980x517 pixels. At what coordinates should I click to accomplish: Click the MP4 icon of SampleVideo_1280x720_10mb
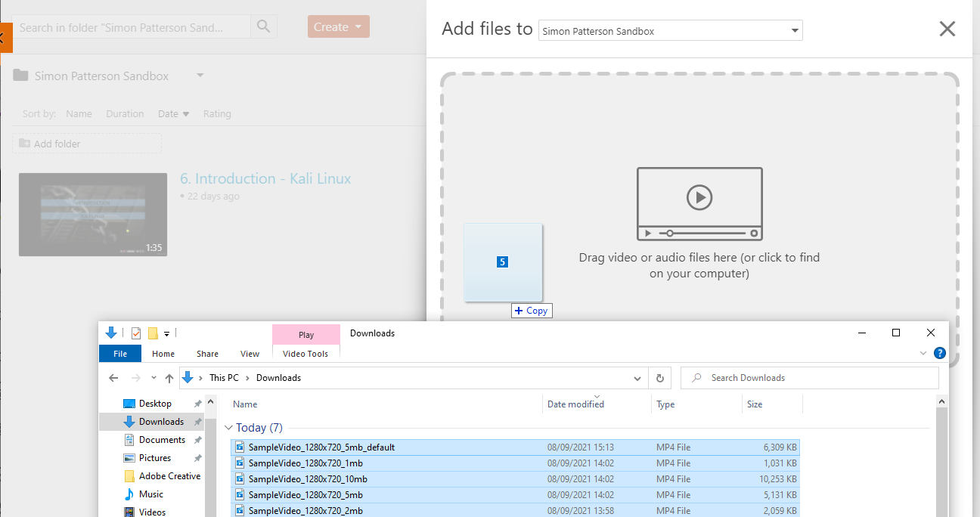click(x=240, y=479)
